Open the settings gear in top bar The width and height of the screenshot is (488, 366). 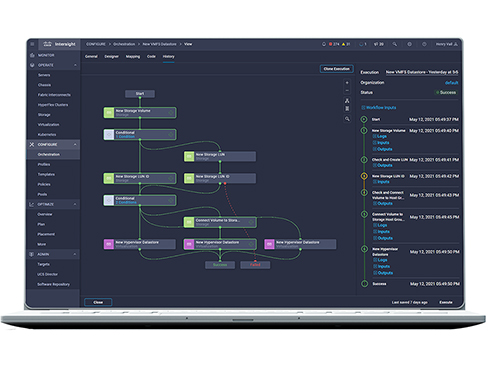[409, 44]
